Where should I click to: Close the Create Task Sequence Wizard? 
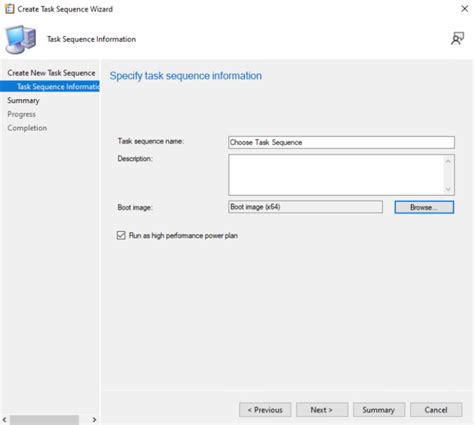coord(464,9)
